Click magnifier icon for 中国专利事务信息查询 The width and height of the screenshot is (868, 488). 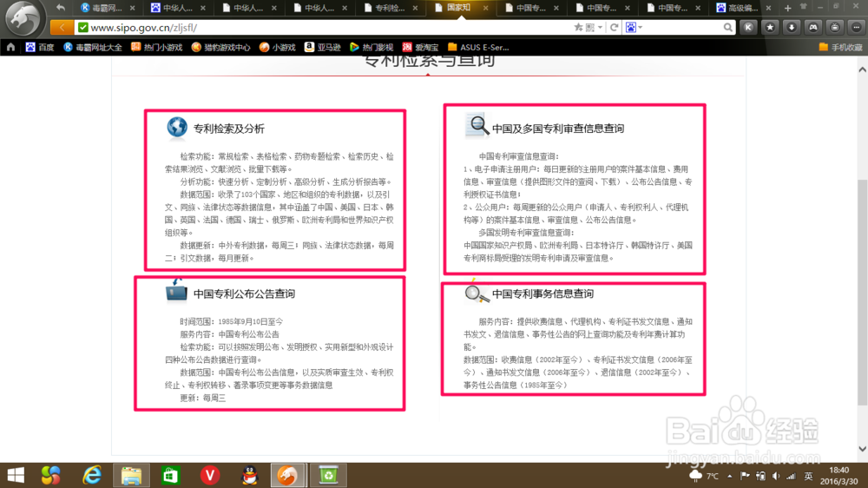[476, 293]
